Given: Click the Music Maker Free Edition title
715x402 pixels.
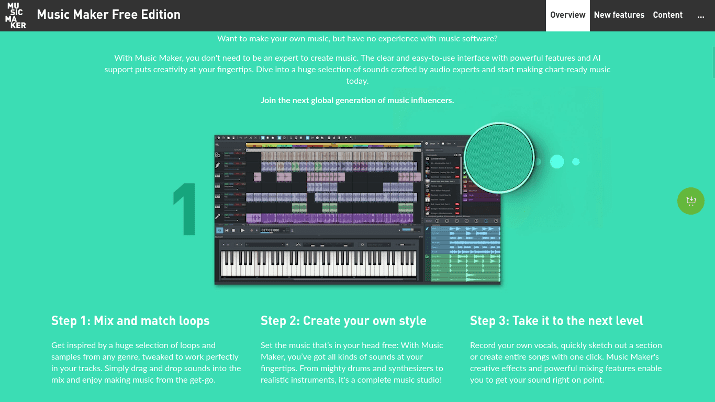Looking at the screenshot, I should tap(109, 15).
